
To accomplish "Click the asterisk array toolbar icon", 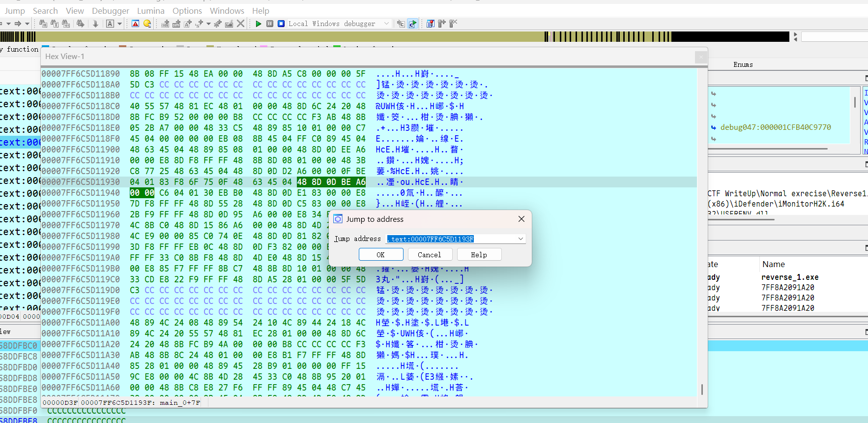I will [217, 24].
